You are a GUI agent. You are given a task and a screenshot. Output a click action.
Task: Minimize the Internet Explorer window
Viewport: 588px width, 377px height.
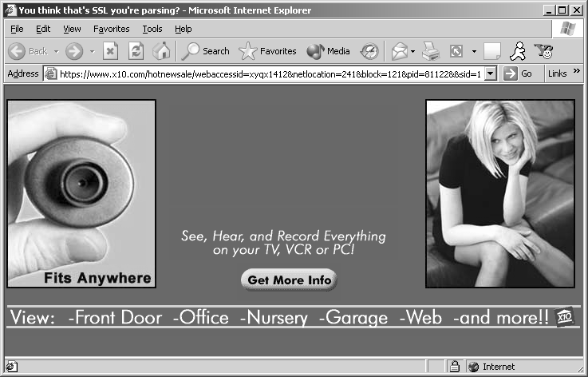click(549, 10)
